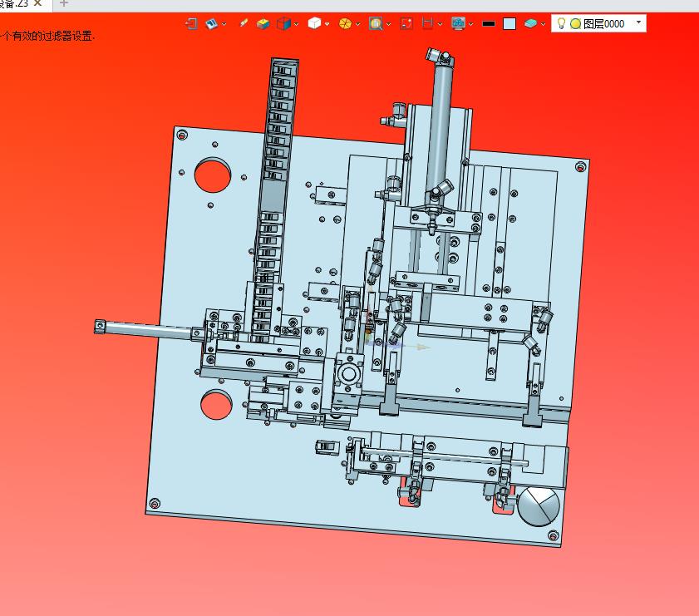Screen dimensions: 699x616
Task: Click the monitor display icon
Action: (x=458, y=23)
